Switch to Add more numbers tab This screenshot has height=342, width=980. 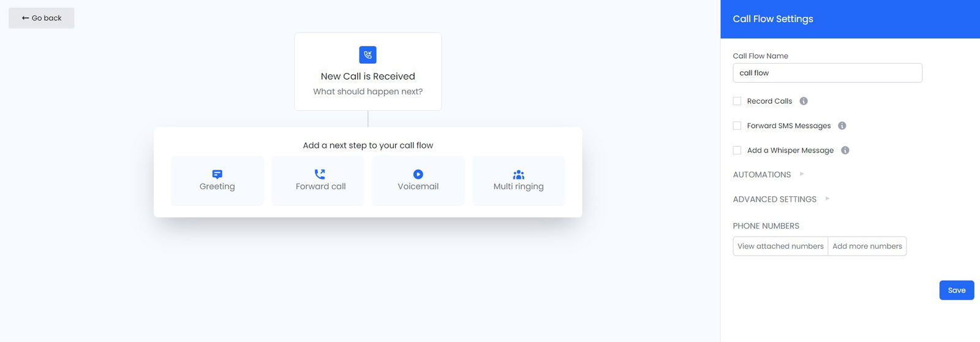867,246
